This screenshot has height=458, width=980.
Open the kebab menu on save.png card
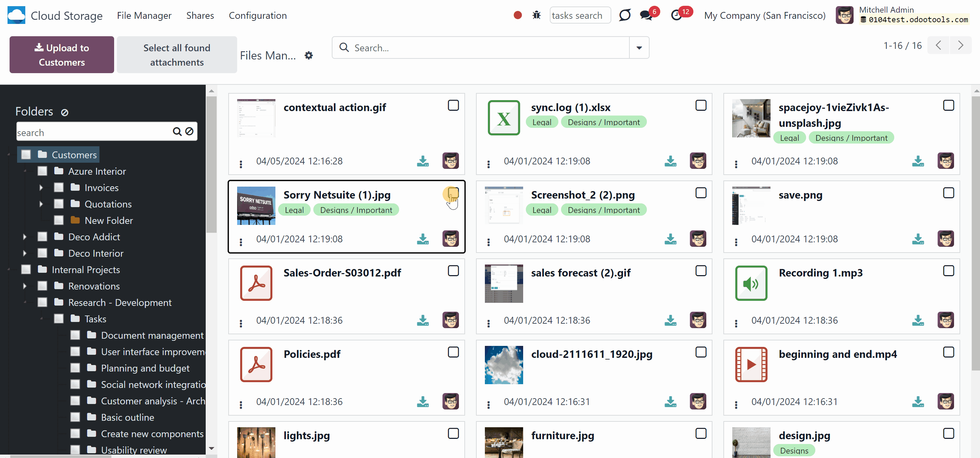[736, 242]
